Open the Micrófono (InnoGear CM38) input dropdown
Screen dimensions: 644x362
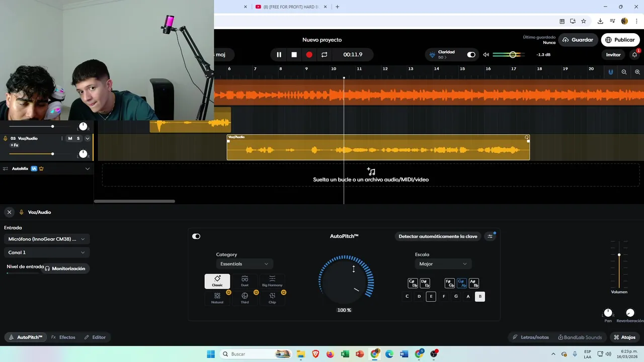point(47,239)
